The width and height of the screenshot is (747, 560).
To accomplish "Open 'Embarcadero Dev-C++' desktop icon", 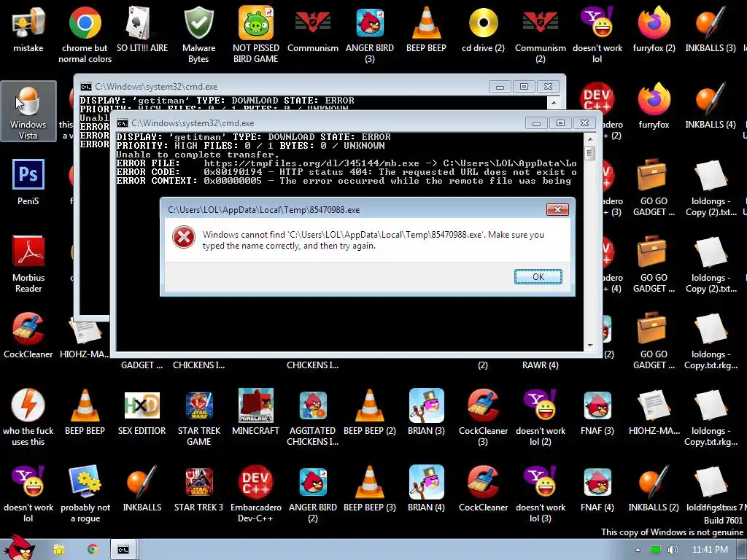I will point(256,494).
